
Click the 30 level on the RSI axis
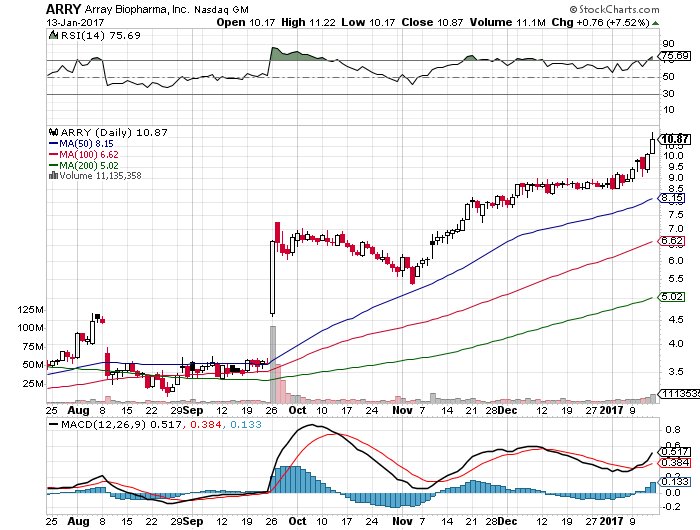click(669, 94)
